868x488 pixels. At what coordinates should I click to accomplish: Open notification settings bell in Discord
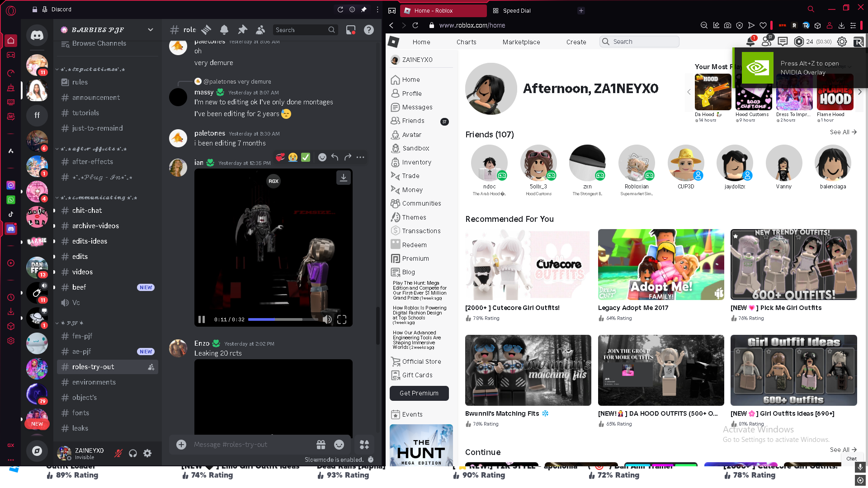tap(224, 30)
